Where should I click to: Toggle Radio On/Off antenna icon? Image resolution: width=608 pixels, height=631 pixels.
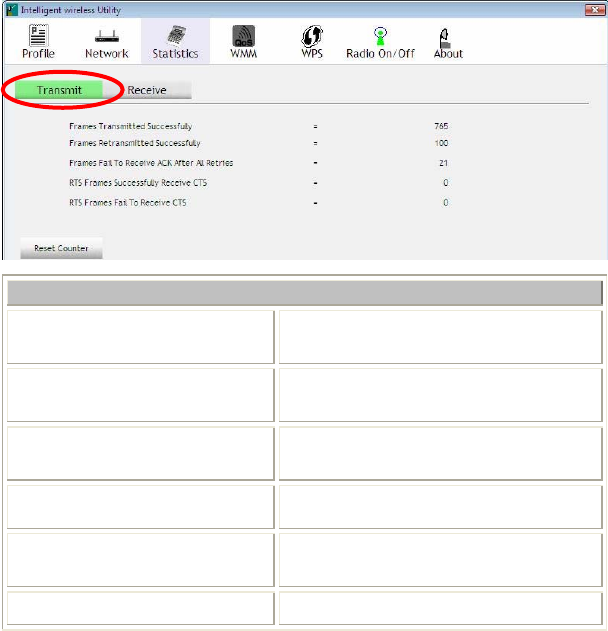click(x=380, y=36)
